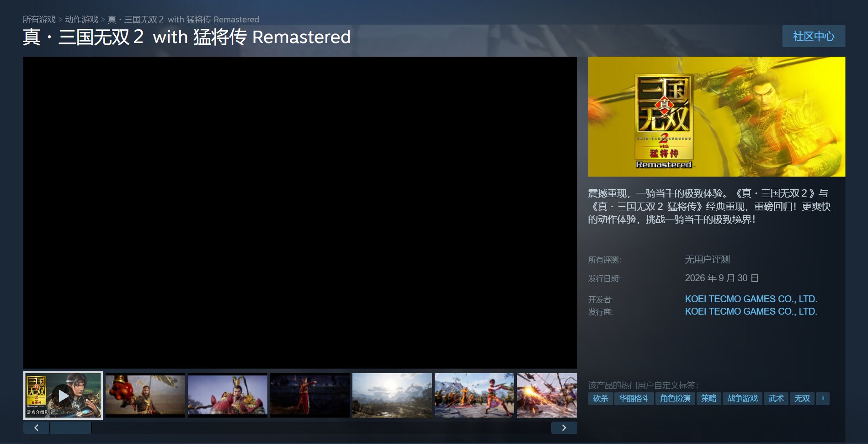
Task: Click the plus button to add tags
Action: click(823, 398)
